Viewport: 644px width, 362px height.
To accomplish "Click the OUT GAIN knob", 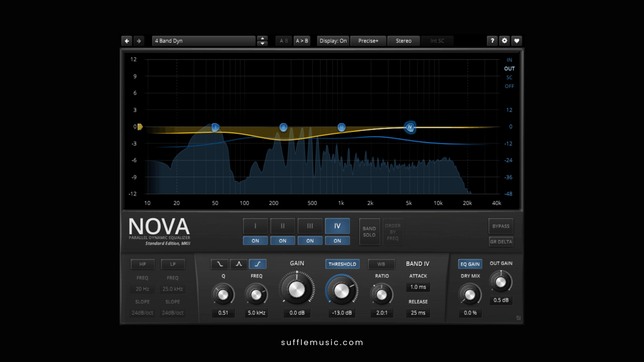I will (x=501, y=282).
